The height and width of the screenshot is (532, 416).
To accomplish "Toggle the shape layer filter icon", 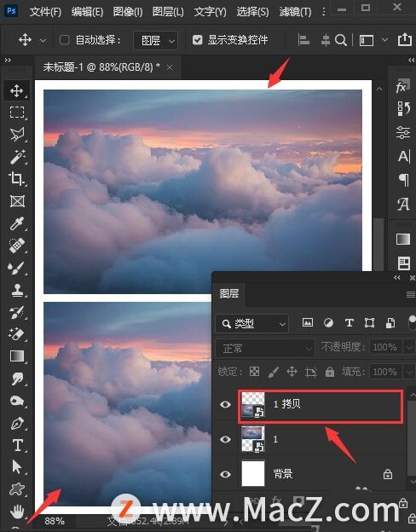I will (369, 322).
